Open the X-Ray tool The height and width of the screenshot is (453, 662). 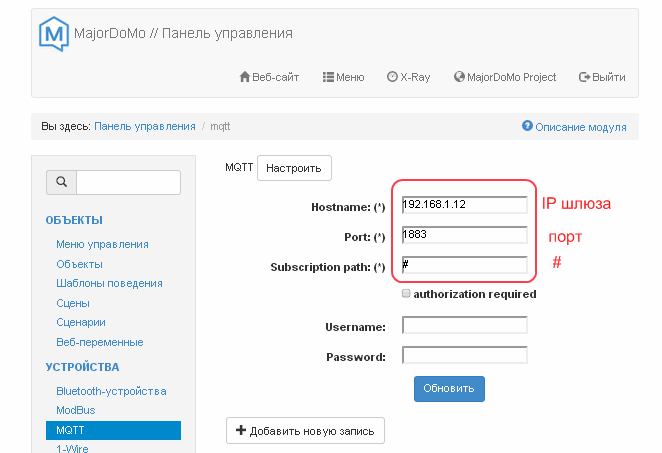(x=408, y=77)
